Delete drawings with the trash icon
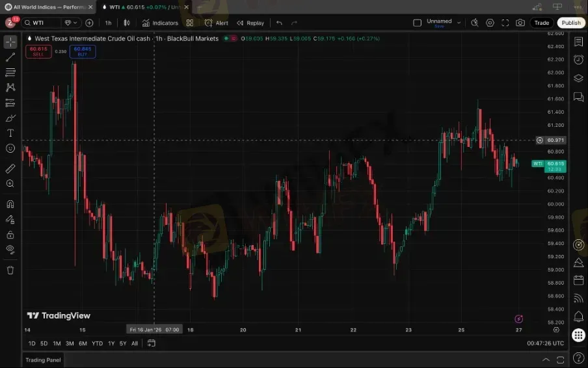The height and width of the screenshot is (368, 588). click(x=10, y=270)
